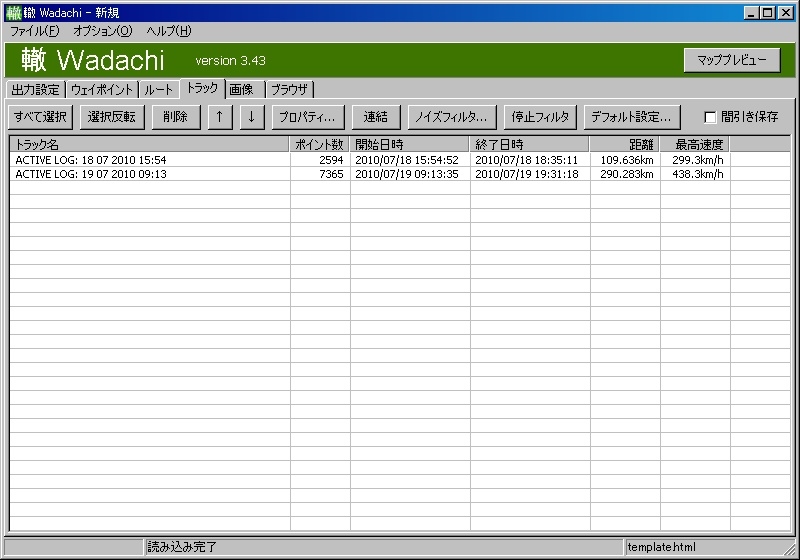The width and height of the screenshot is (800, 560).
Task: Apply the 停止フィルタ button
Action: click(540, 117)
